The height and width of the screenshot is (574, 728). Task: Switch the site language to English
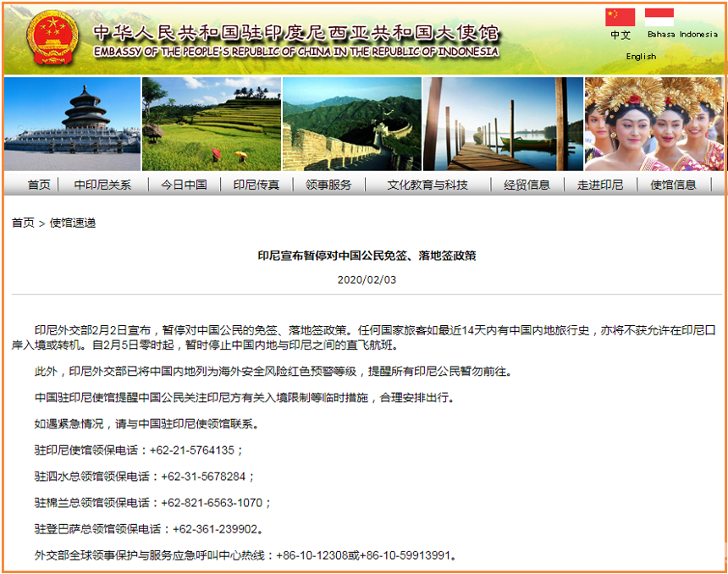[x=641, y=57]
